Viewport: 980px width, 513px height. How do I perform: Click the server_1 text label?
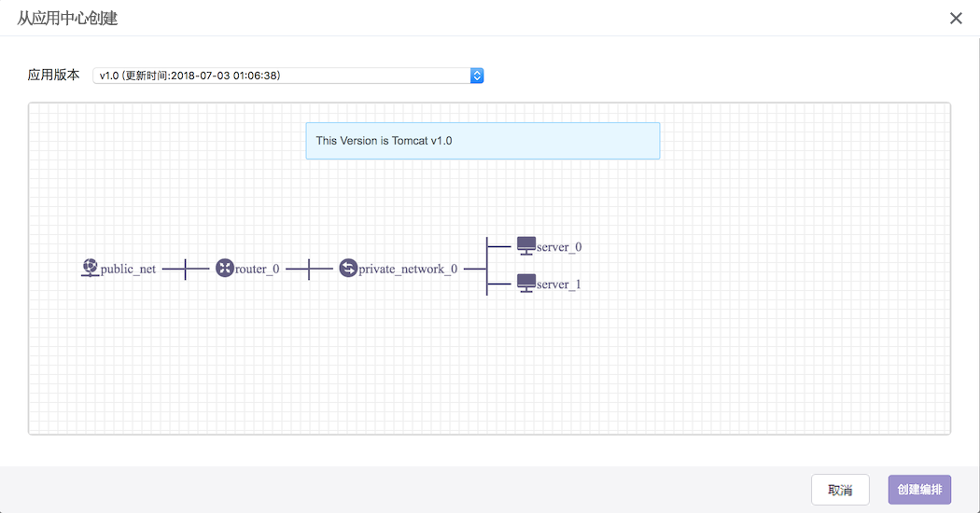click(x=559, y=284)
